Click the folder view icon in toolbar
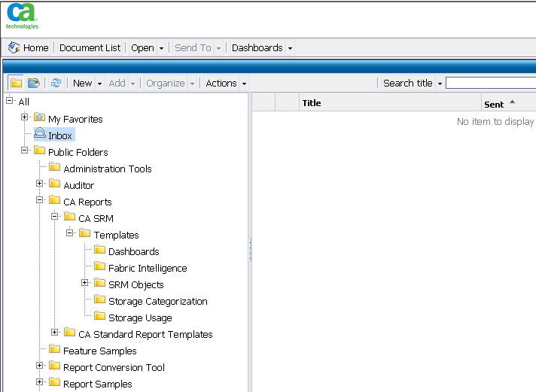536x392 pixels. tap(16, 84)
